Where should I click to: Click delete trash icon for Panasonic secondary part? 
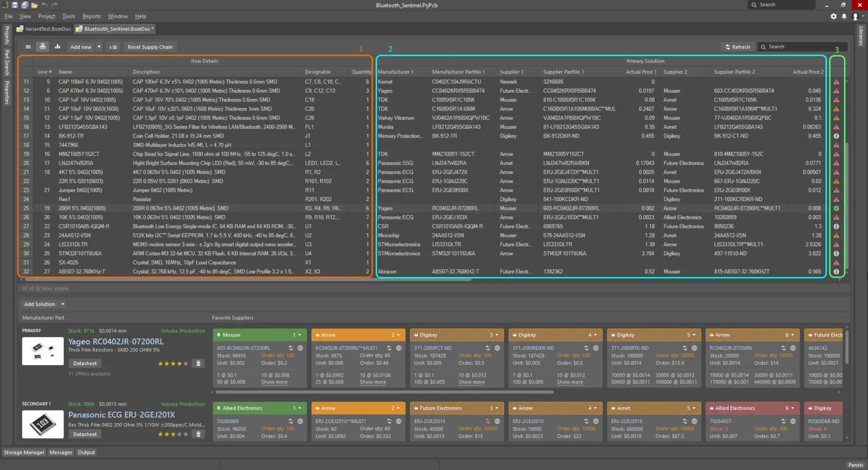point(199,434)
